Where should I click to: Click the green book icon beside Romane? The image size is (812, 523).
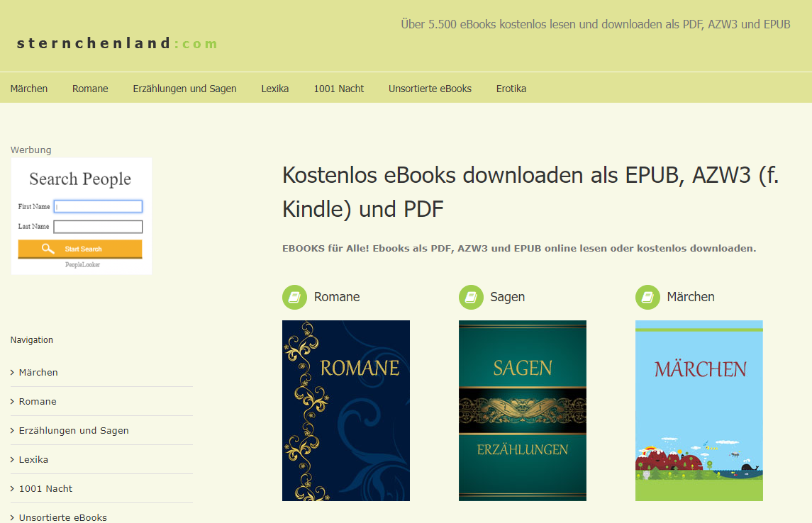coord(294,298)
